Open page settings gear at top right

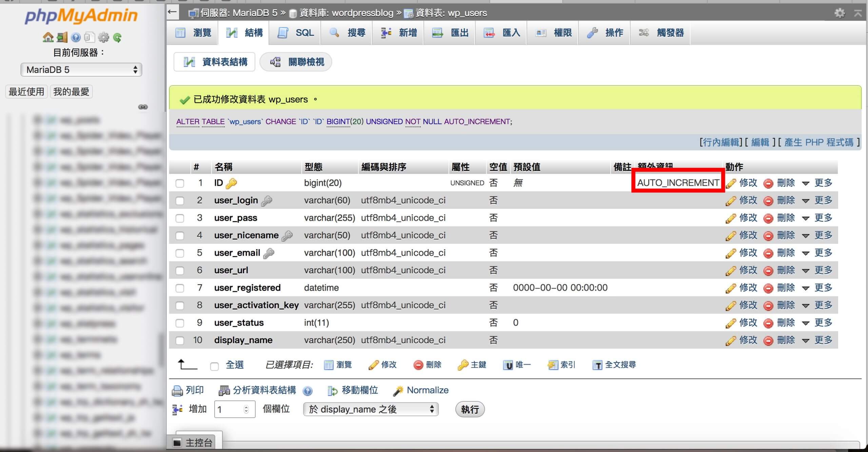[840, 13]
